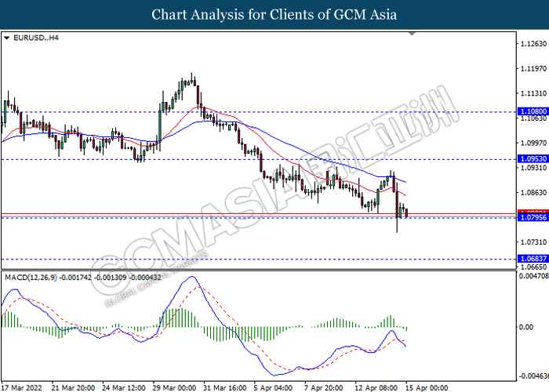The image size is (549, 392).
Task: Select the 1.09530 price level label
Action: pyautogui.click(x=533, y=158)
